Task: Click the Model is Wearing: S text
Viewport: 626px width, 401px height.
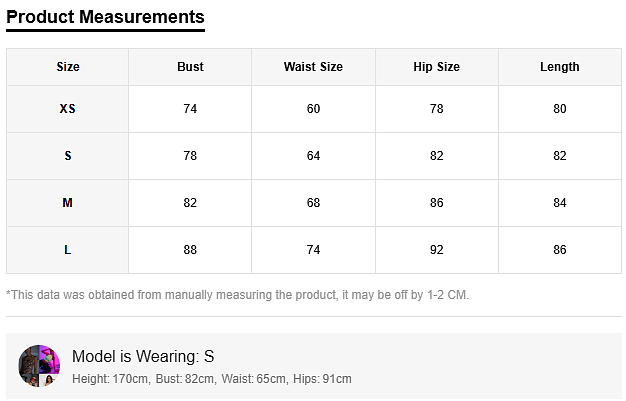Action: coord(143,356)
